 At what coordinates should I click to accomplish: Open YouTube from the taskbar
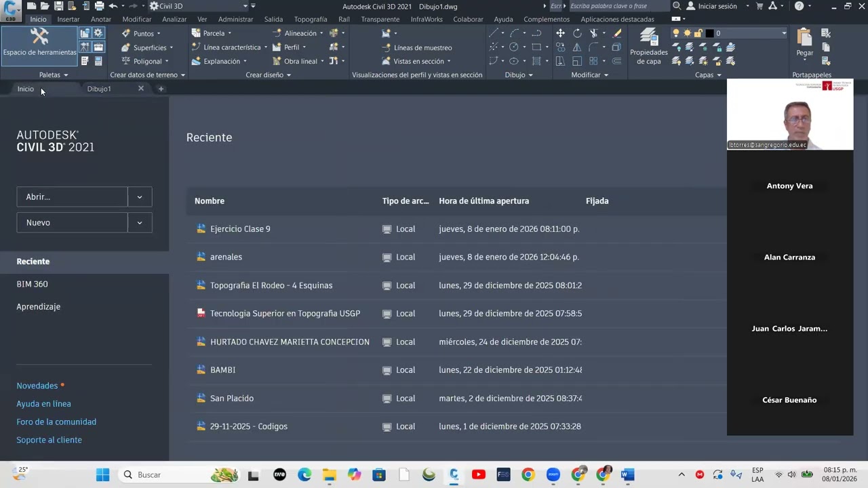click(478, 474)
